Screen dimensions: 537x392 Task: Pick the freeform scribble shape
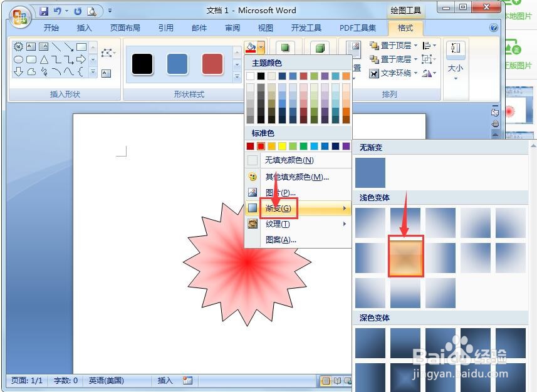coord(44,72)
